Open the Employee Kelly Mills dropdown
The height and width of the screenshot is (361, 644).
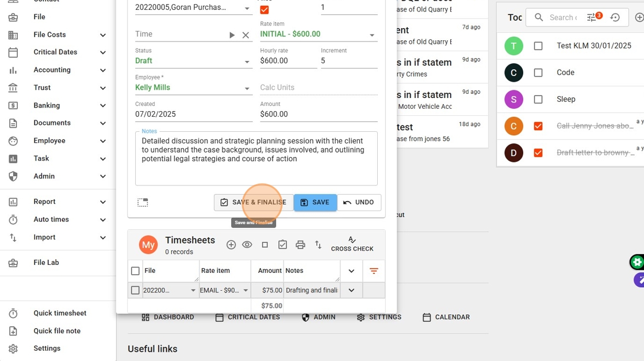pos(193,88)
